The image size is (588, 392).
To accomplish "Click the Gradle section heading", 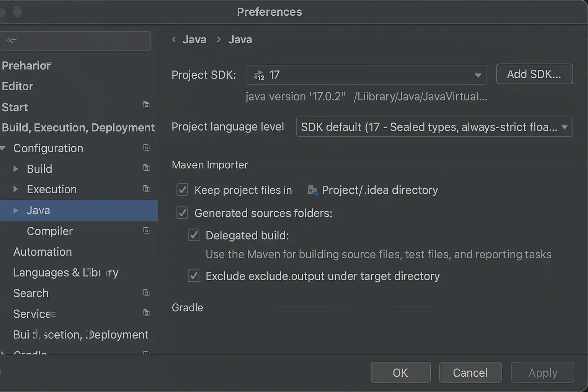I will (188, 308).
